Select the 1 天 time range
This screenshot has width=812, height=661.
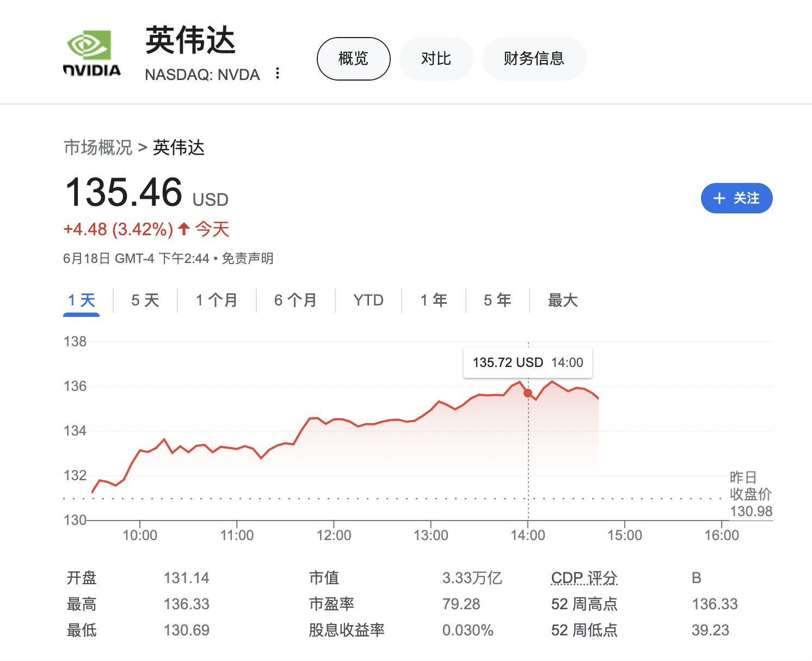(82, 300)
